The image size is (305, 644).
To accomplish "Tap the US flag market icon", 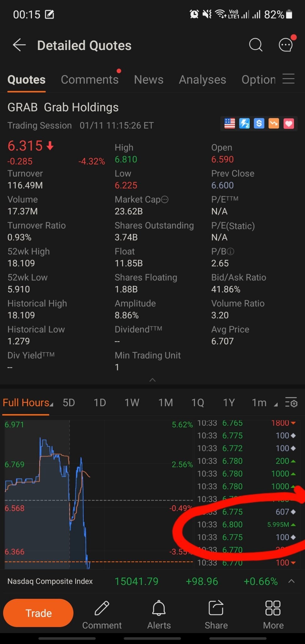I will point(230,123).
